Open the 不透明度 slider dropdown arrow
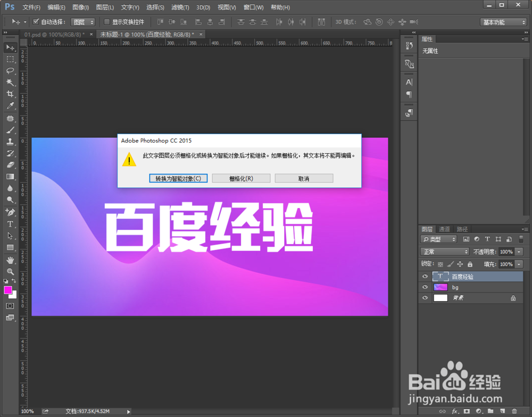This screenshot has height=417, width=532. point(519,252)
